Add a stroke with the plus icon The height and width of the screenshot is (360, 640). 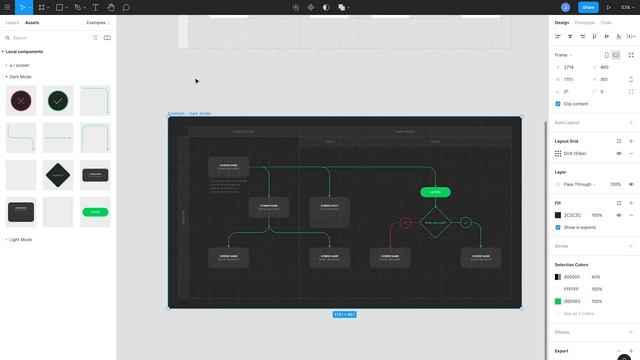pos(631,246)
